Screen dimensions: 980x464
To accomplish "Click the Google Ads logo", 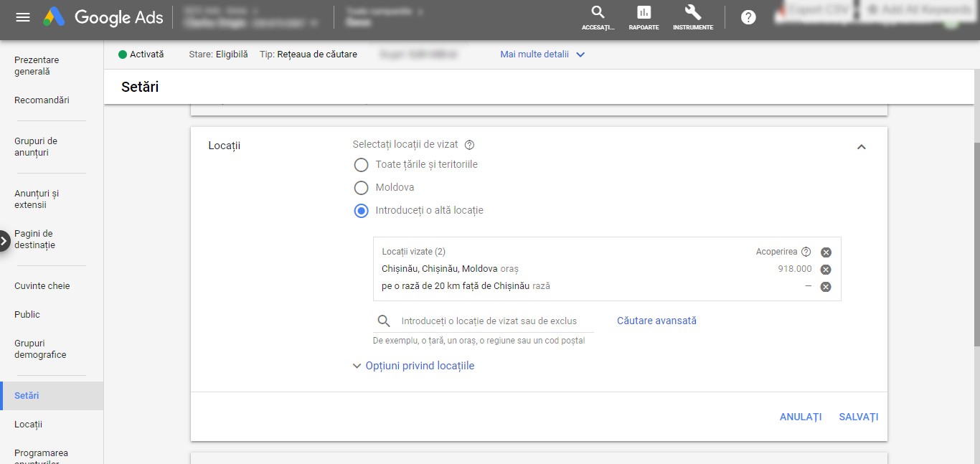I will pyautogui.click(x=104, y=17).
